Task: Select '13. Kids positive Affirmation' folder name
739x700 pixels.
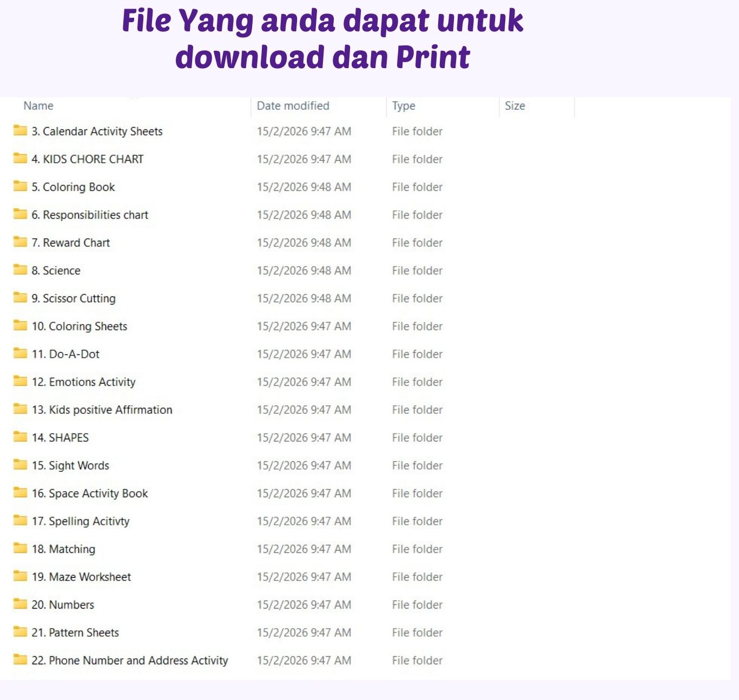Action: pyautogui.click(x=102, y=410)
